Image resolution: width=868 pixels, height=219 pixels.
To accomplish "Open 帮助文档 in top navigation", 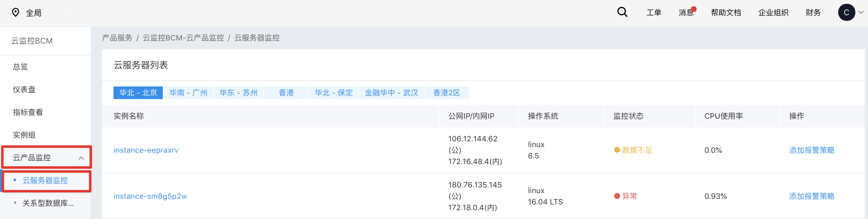I will click(726, 13).
